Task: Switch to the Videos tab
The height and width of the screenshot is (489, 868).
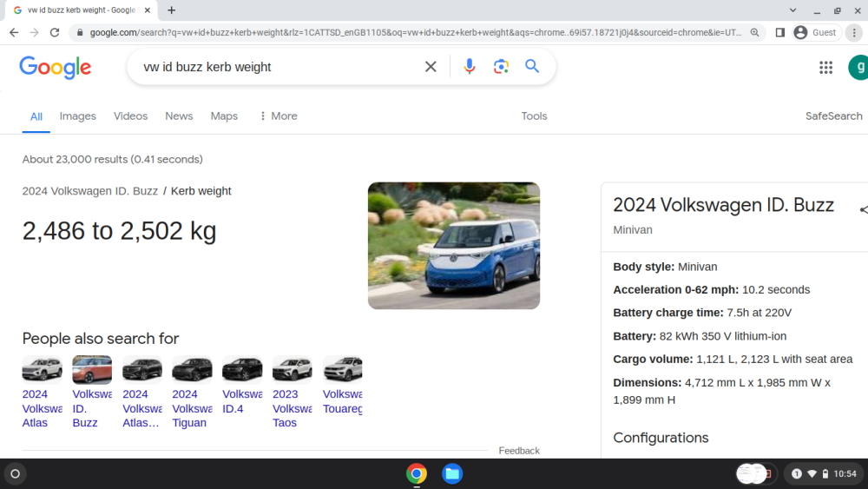Action: coord(131,116)
